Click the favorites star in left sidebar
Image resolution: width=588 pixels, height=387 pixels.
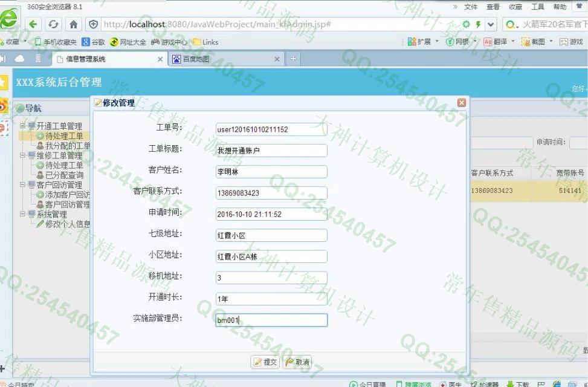click(x=4, y=82)
